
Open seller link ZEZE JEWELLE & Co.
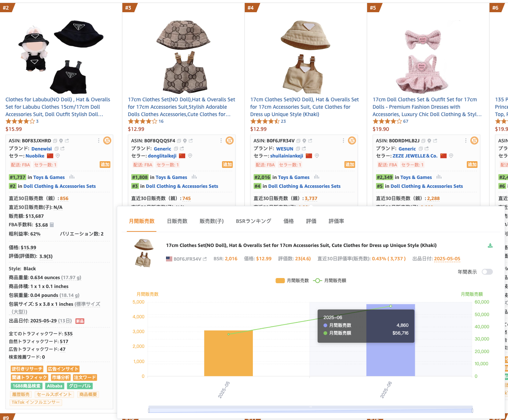pyautogui.click(x=415, y=156)
